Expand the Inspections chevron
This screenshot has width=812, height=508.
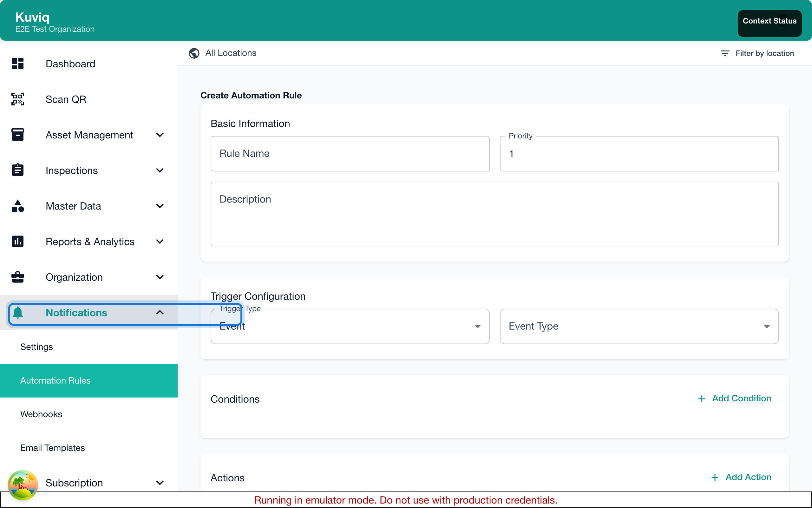(160, 170)
